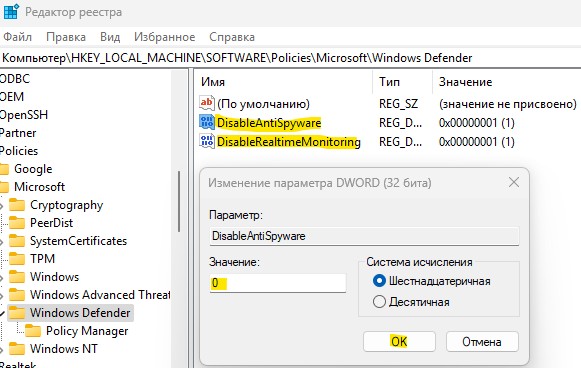This screenshot has width=581, height=368.
Task: Click the Значение input field
Action: point(278,283)
